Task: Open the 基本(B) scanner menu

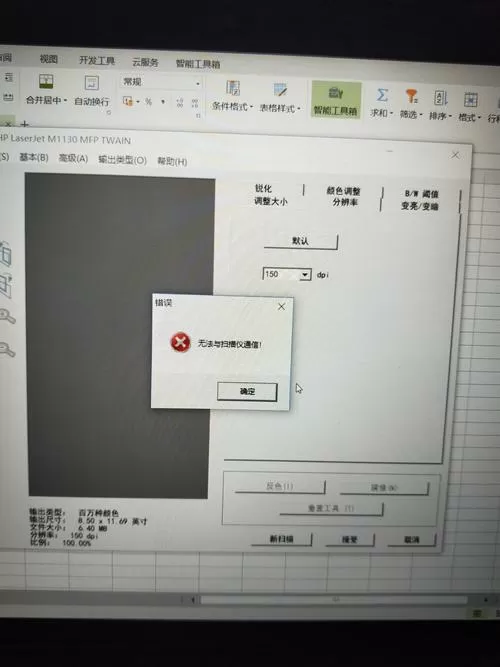Action: (34, 157)
